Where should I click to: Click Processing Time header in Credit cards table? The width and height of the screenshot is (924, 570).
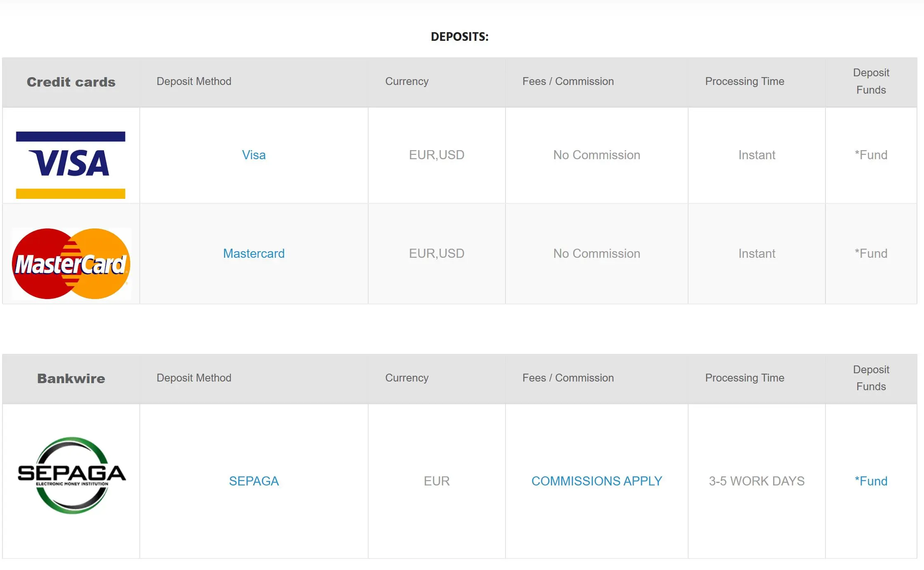tap(745, 81)
